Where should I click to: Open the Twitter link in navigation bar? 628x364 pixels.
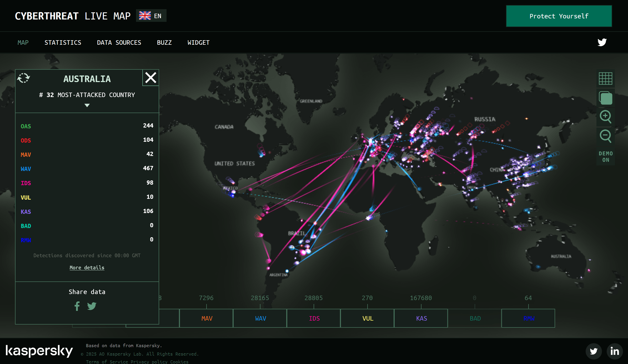coord(602,42)
